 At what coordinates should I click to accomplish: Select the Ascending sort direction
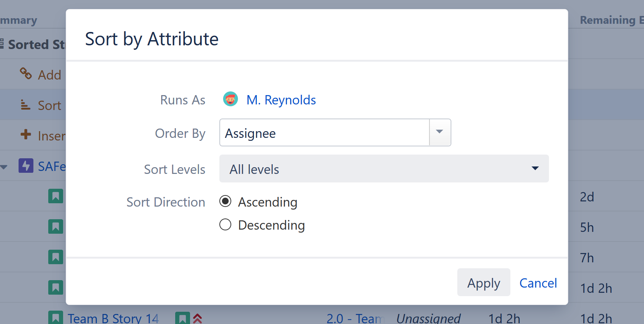click(225, 201)
